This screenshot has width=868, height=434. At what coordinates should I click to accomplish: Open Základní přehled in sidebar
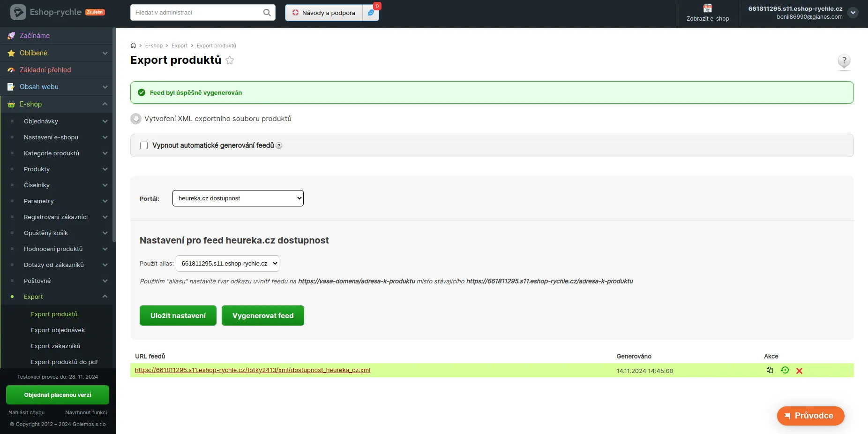pos(45,70)
